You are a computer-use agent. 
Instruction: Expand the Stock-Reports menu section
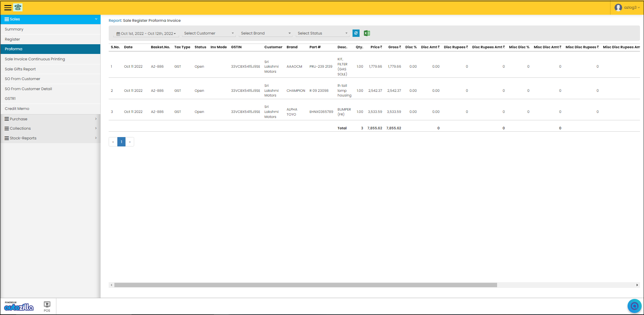pyautogui.click(x=50, y=138)
